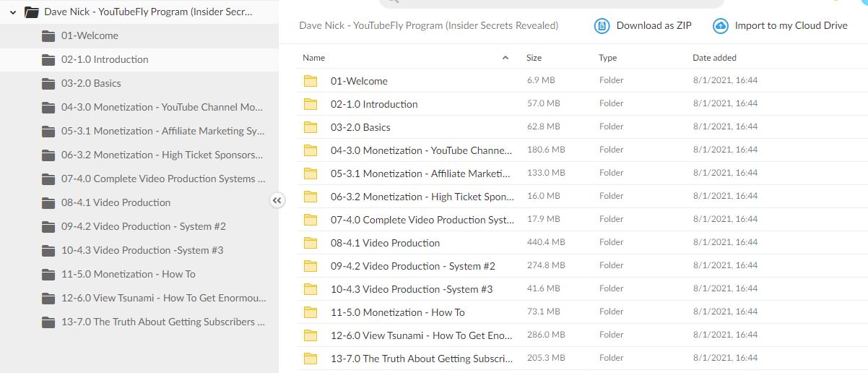The image size is (868, 373).
Task: Click yellow folder icon of 01-Welcome row
Action: pos(311,81)
